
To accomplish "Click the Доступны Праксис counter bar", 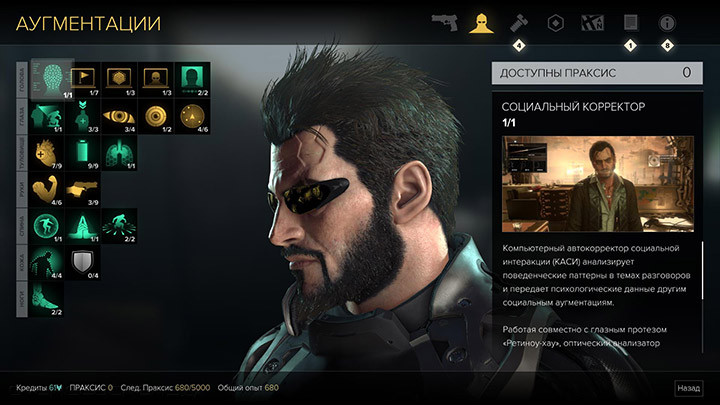I will coord(597,73).
